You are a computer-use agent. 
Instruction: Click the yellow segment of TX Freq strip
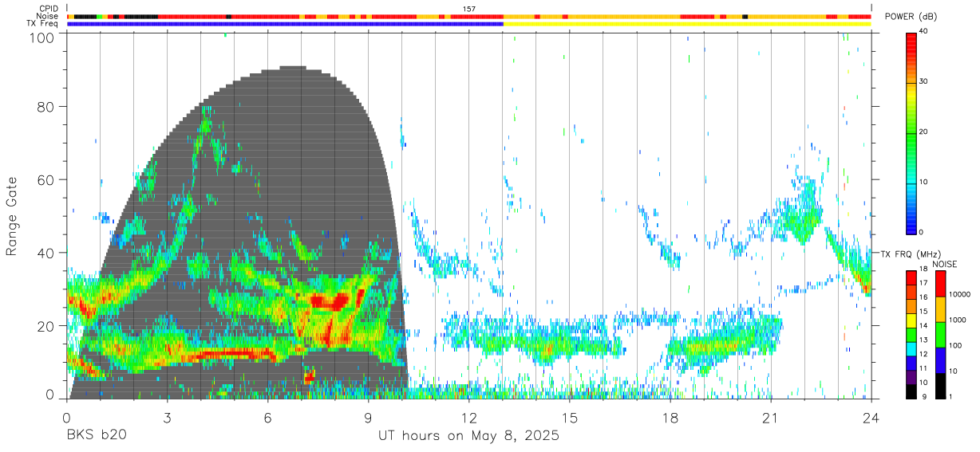pyautogui.click(x=687, y=23)
